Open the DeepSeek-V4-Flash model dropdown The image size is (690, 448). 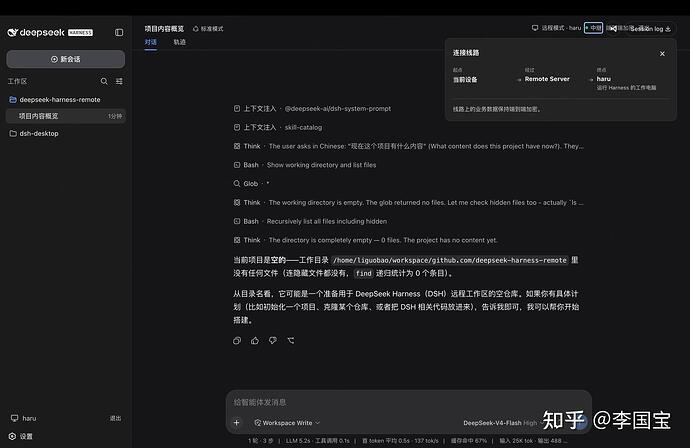click(x=502, y=422)
